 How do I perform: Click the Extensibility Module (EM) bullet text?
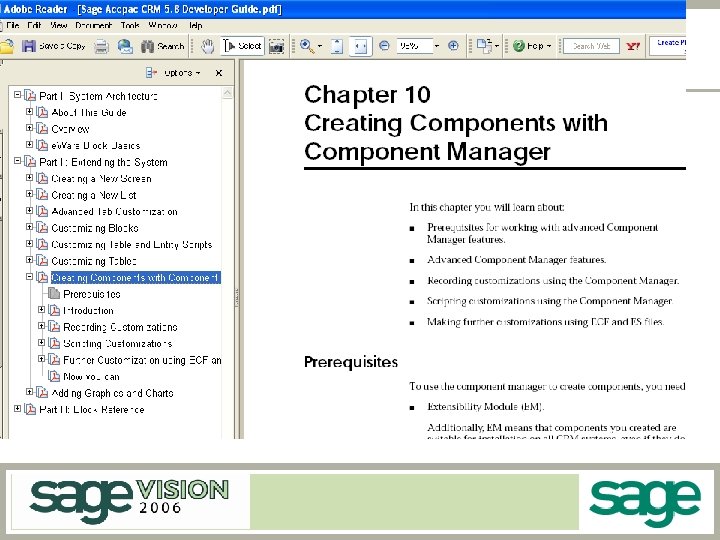[485, 407]
